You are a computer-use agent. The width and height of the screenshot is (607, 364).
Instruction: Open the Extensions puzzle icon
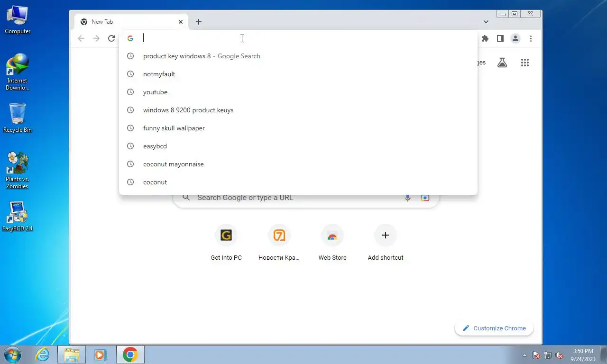point(485,38)
